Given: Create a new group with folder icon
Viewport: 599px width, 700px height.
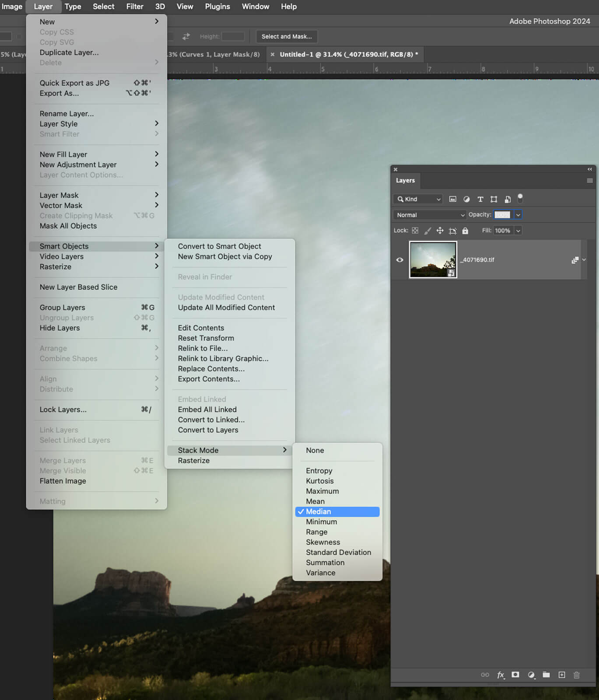Looking at the screenshot, I should tap(546, 675).
